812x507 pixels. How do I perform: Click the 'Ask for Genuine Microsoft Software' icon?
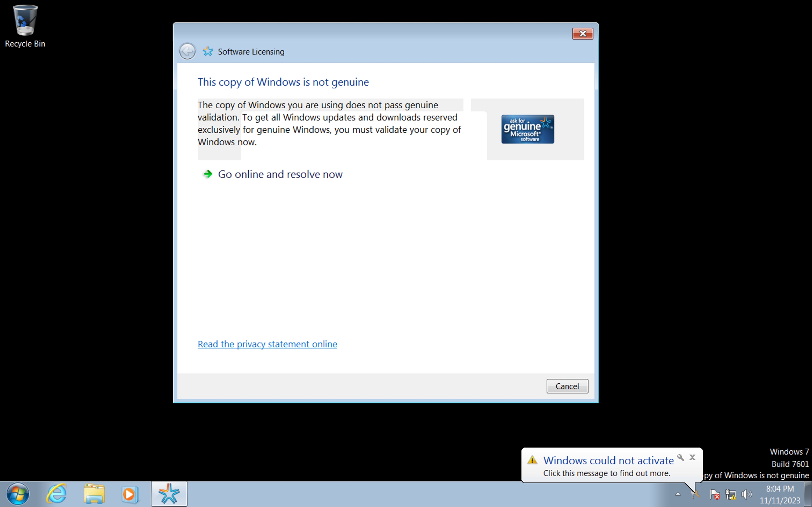[527, 128]
